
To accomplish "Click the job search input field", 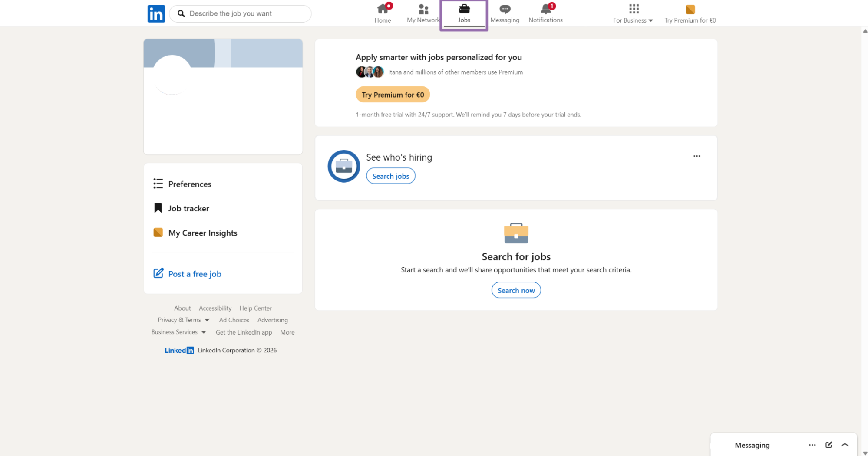I will click(240, 14).
